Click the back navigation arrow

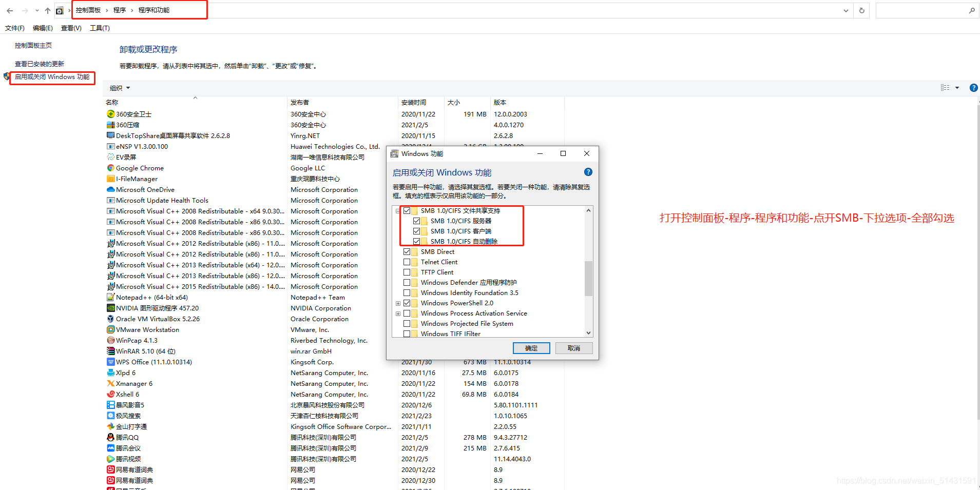(10, 10)
